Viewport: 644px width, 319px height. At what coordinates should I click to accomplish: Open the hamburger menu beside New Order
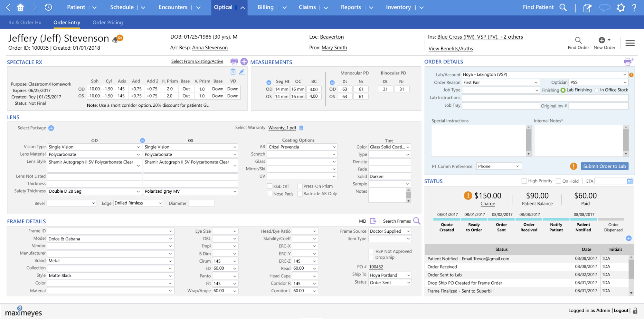point(630,43)
